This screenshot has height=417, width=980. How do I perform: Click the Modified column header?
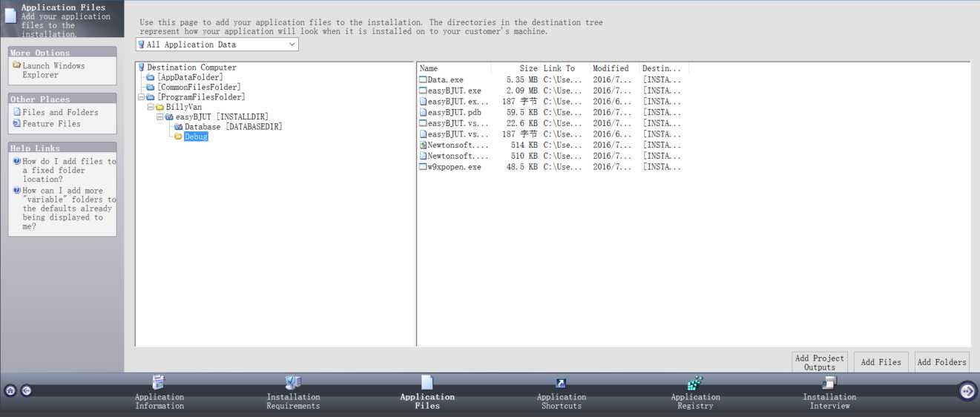coord(615,68)
